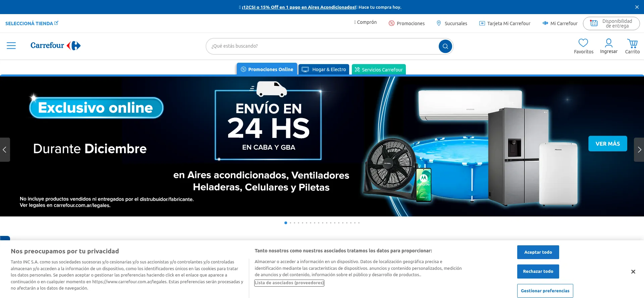
Task: Click the 12CSI o 15% Off promo link
Action: click(x=299, y=7)
